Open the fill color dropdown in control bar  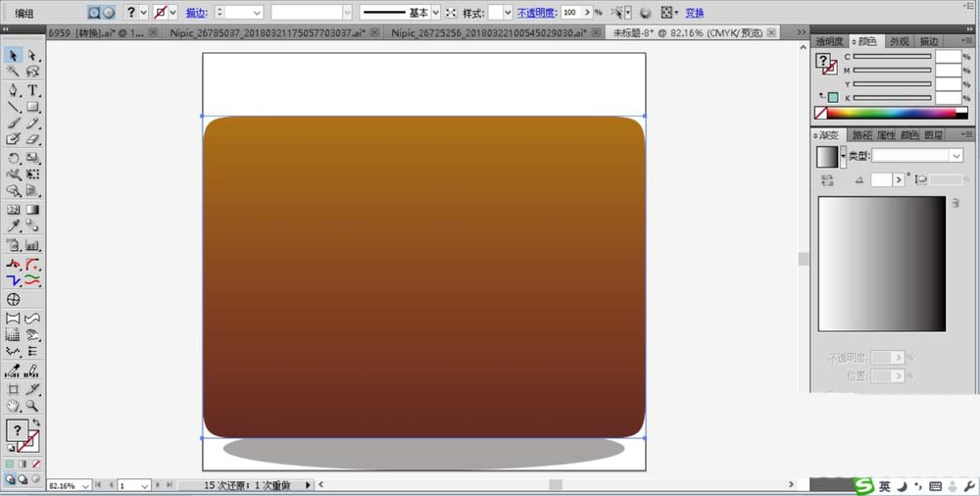coord(144,13)
